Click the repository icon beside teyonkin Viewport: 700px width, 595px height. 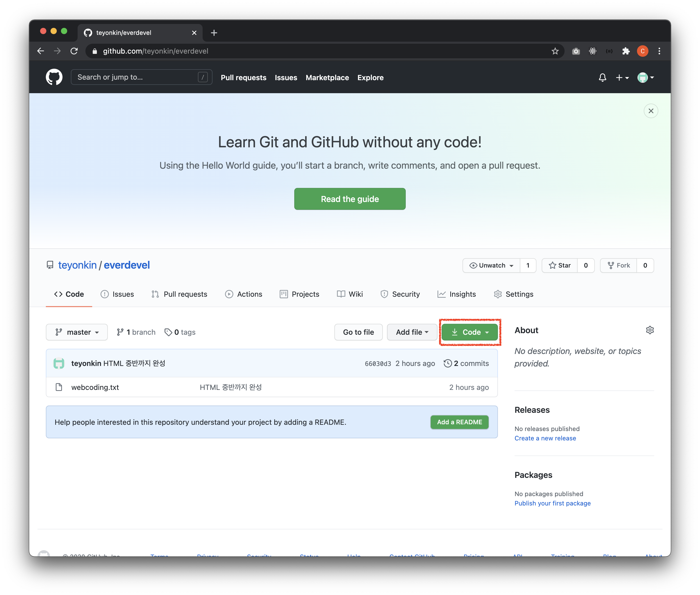50,265
